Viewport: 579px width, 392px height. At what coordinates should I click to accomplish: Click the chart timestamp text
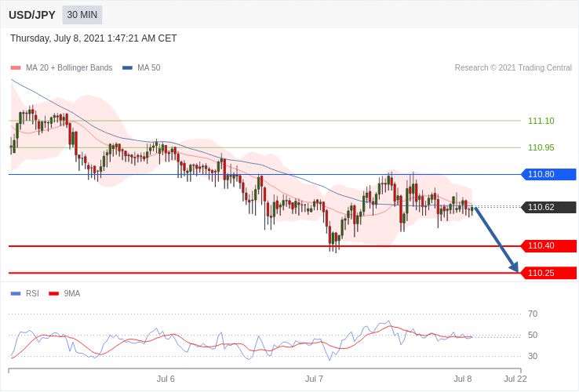point(93,38)
